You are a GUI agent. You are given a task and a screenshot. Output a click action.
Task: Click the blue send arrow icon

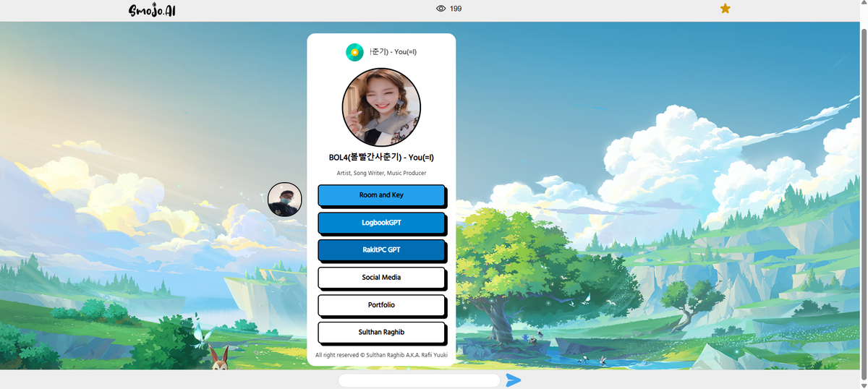point(514,380)
